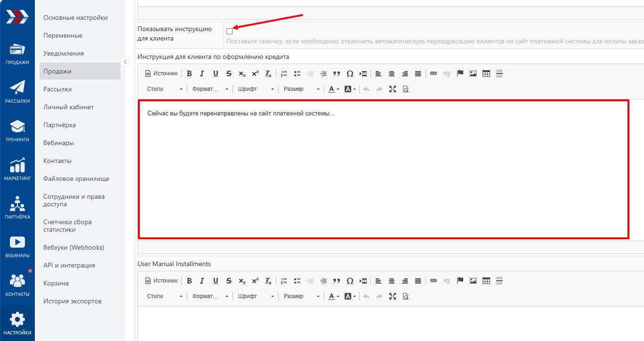Viewport: 644px width, 341px height.
Task: Open Формат dropdown in the credit instruction editor
Action: (210, 89)
